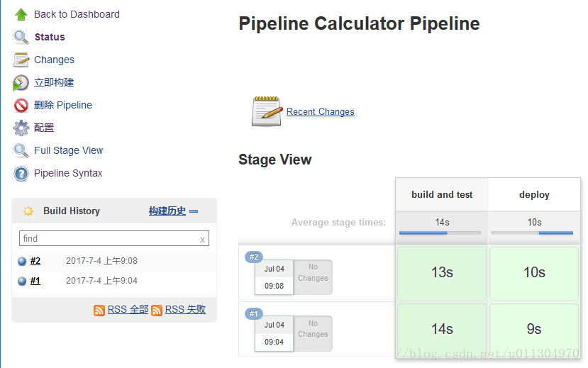Click the Changes notepad icon in sidebar
The height and width of the screenshot is (368, 588).
[21, 60]
